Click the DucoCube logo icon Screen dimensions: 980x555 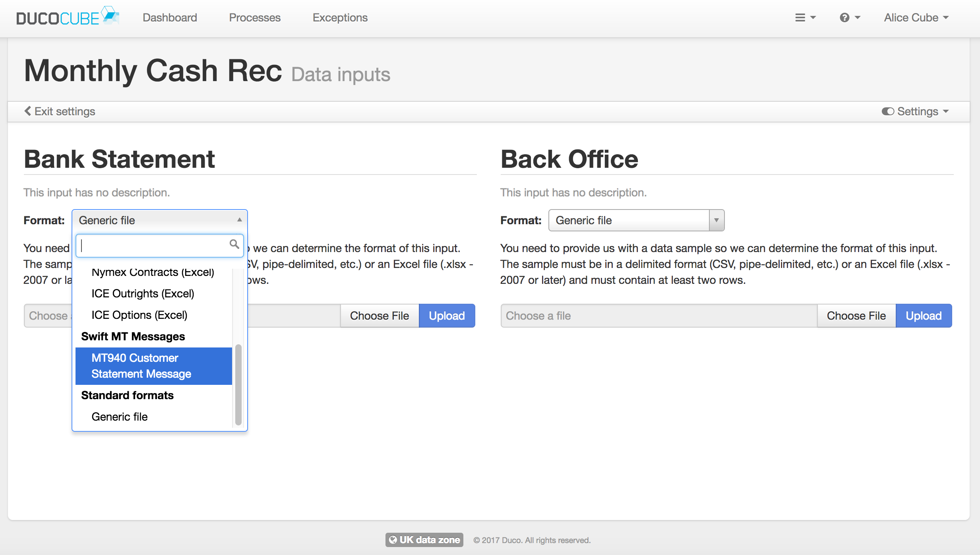[x=108, y=15]
